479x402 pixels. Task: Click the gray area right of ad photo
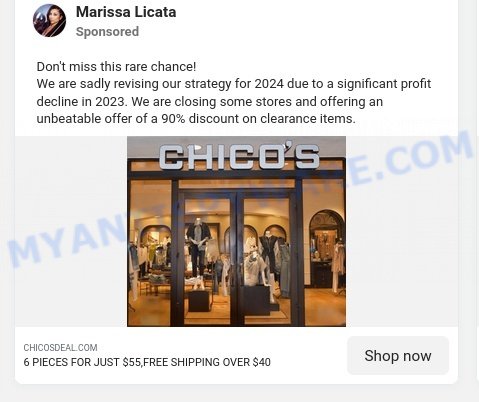tap(402, 231)
